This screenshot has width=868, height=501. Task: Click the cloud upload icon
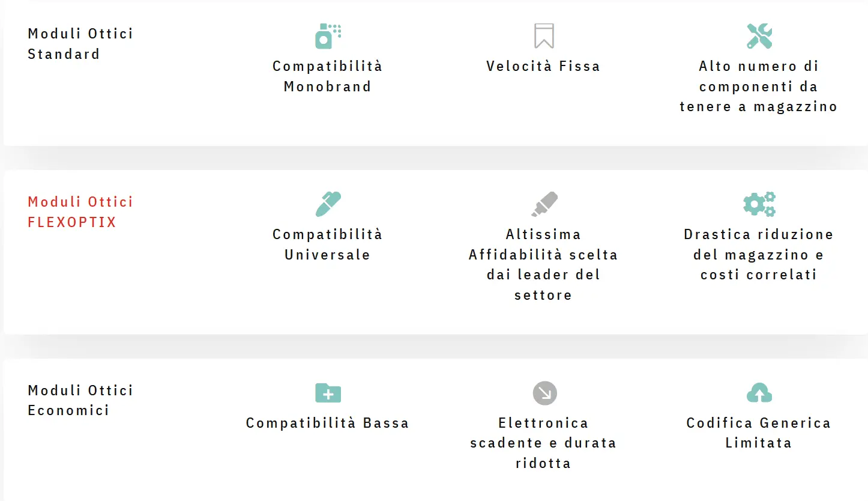[x=759, y=393]
